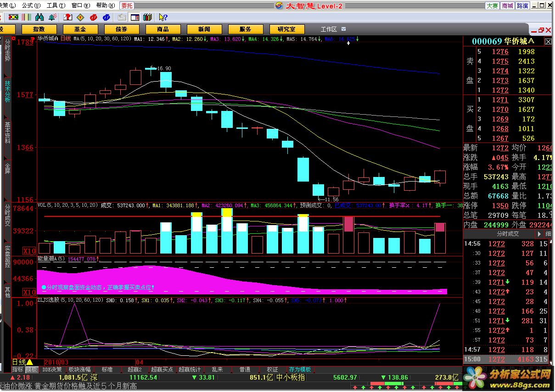555x392 pixels.
Task: Expand the 工作区 workspace dropdown arrow
Action: (x=344, y=29)
